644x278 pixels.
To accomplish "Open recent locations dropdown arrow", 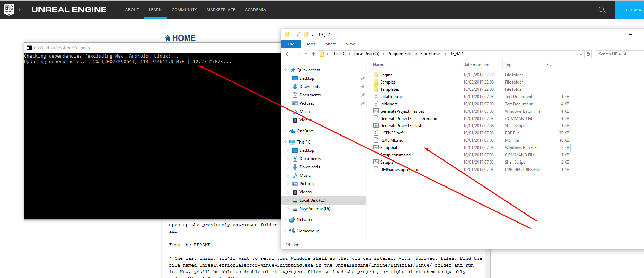I will pos(306,54).
